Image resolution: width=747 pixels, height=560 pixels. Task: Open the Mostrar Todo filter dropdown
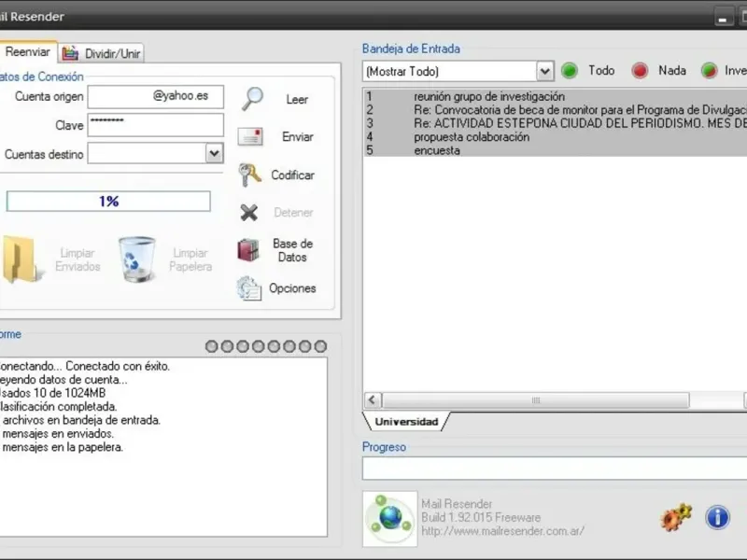click(x=544, y=72)
